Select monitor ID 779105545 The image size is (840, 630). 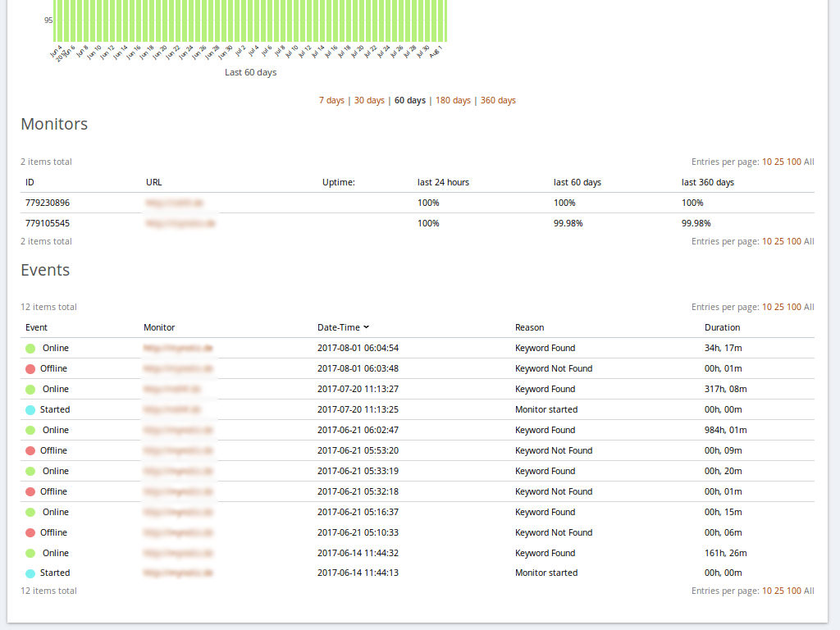pyautogui.click(x=47, y=223)
